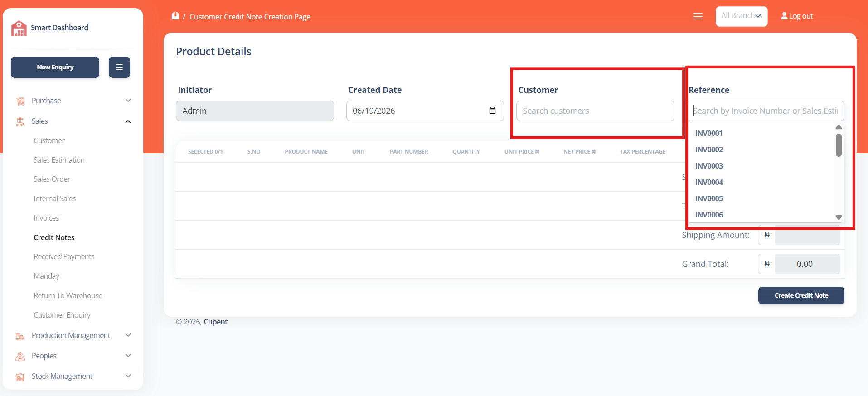Open the sidebar hamburger menu button
This screenshot has width=868, height=396.
click(x=119, y=67)
